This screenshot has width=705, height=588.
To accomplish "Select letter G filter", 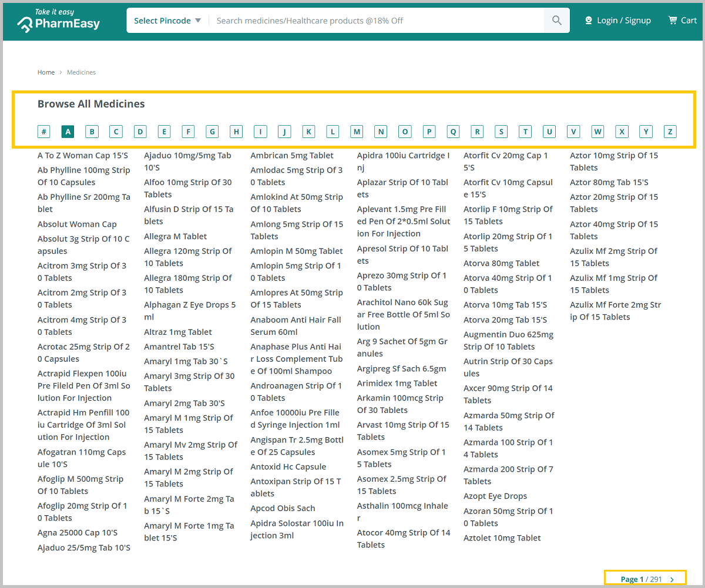I will click(x=212, y=132).
